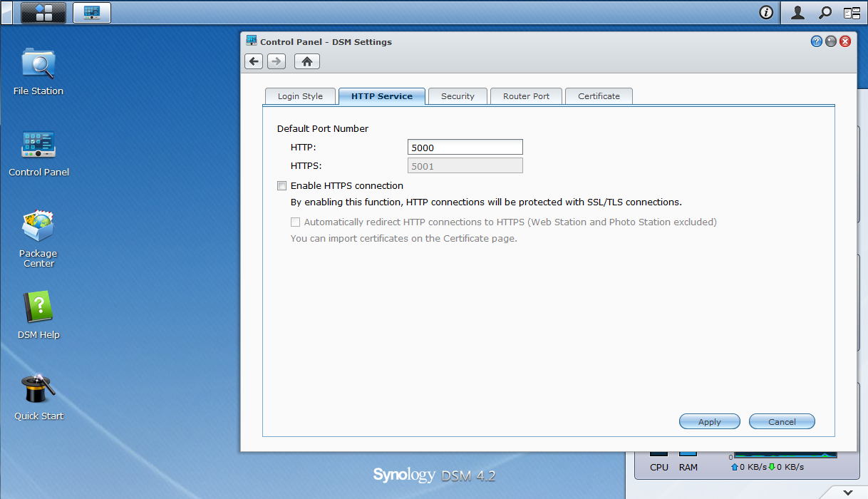Open the Security tab
The width and height of the screenshot is (868, 499).
pos(458,96)
